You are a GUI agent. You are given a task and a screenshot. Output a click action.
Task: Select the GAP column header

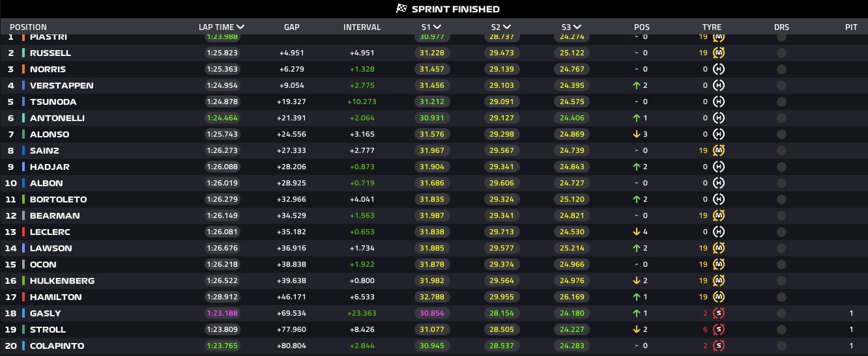[291, 27]
